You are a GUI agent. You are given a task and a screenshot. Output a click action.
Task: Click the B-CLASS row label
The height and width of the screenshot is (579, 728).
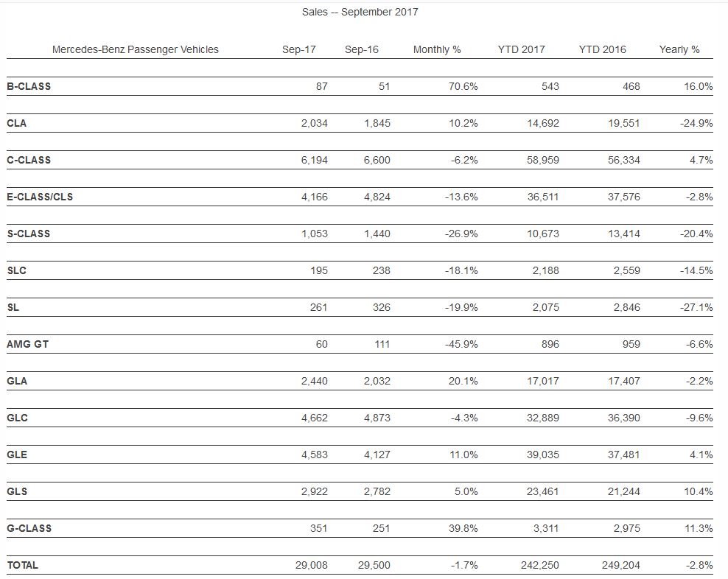coord(29,86)
